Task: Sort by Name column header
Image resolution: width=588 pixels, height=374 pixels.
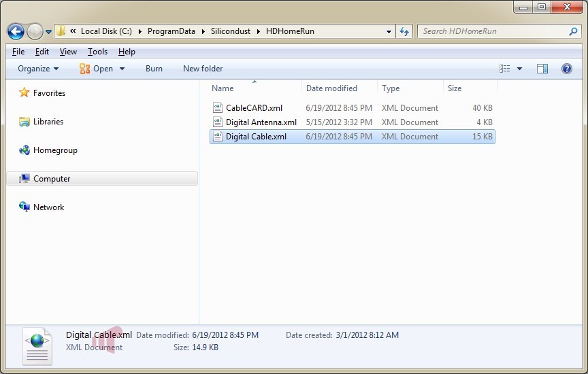Action: tap(223, 88)
